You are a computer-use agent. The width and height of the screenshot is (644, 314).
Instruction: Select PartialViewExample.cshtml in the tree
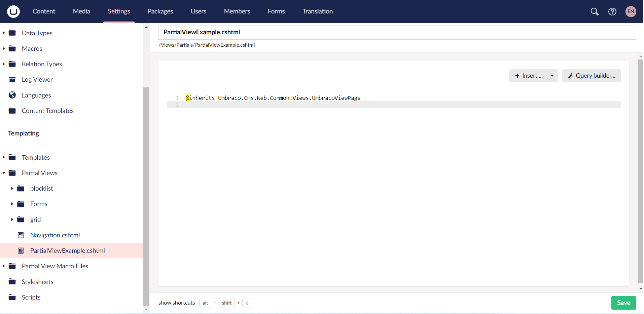coord(67,250)
